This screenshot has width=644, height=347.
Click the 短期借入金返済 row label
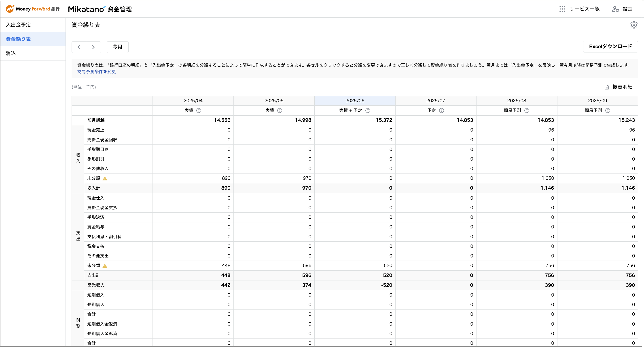pyautogui.click(x=102, y=324)
